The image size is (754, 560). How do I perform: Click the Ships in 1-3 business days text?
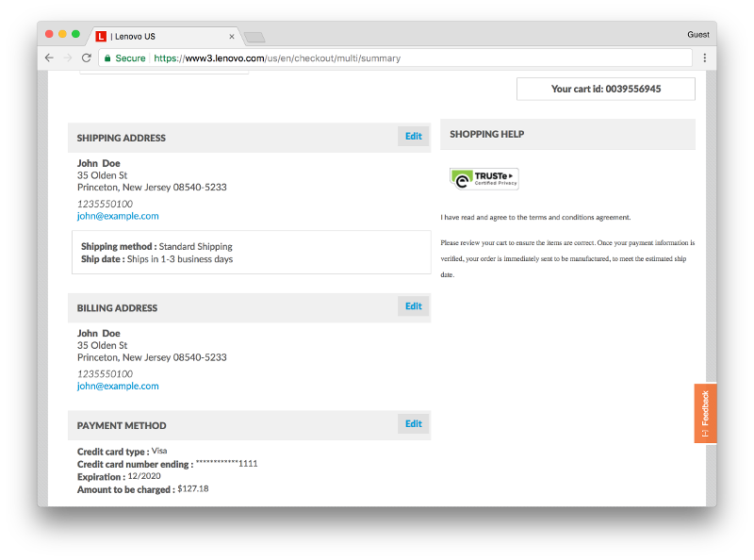[180, 259]
